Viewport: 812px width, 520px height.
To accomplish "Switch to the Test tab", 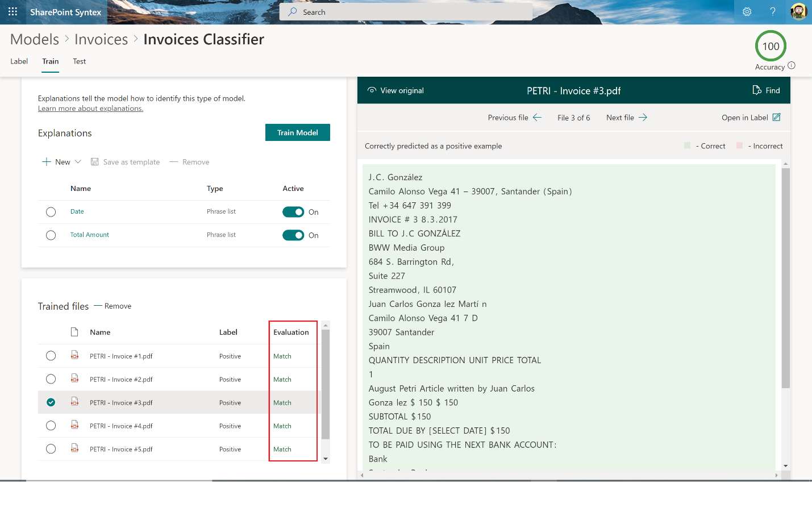I will [80, 61].
